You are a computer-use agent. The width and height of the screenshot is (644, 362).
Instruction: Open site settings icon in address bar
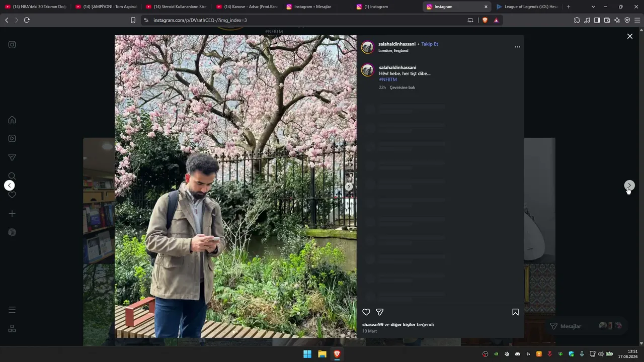pyautogui.click(x=146, y=20)
